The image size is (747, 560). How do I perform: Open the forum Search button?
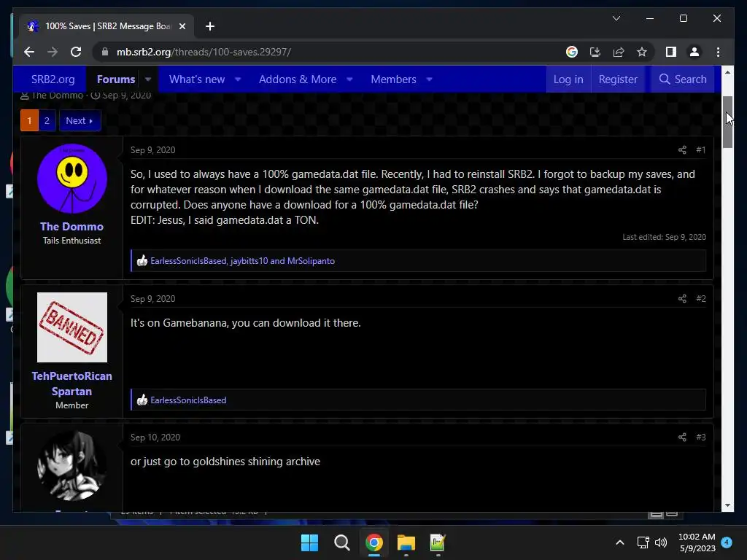click(683, 79)
